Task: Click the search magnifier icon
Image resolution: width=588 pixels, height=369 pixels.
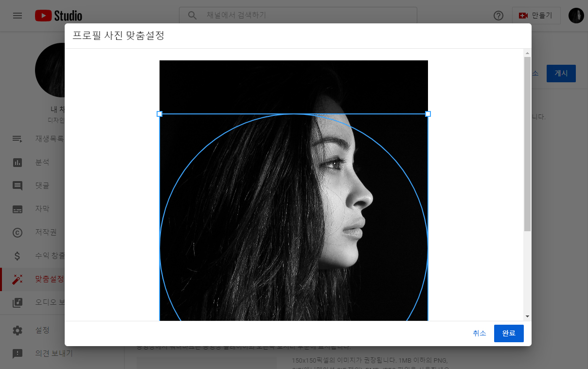Action: point(193,16)
